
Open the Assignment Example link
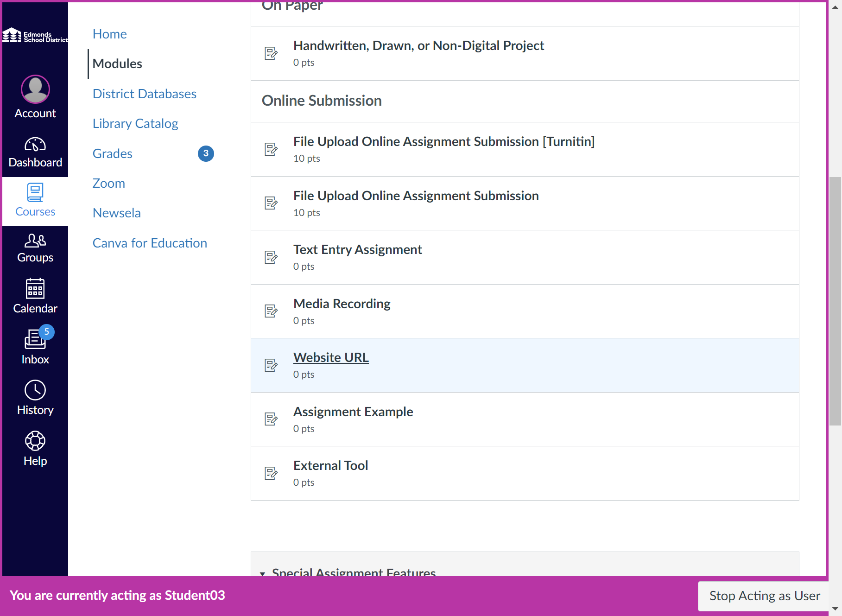tap(353, 412)
